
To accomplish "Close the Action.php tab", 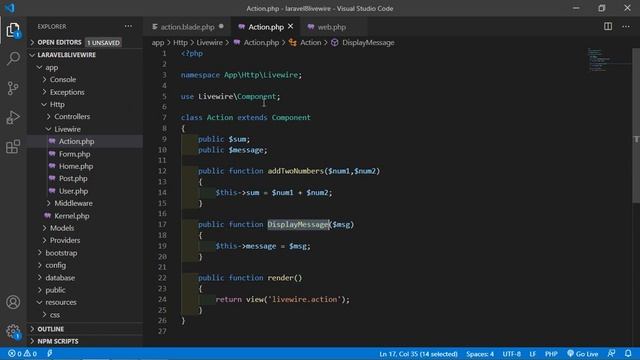I will [x=290, y=27].
